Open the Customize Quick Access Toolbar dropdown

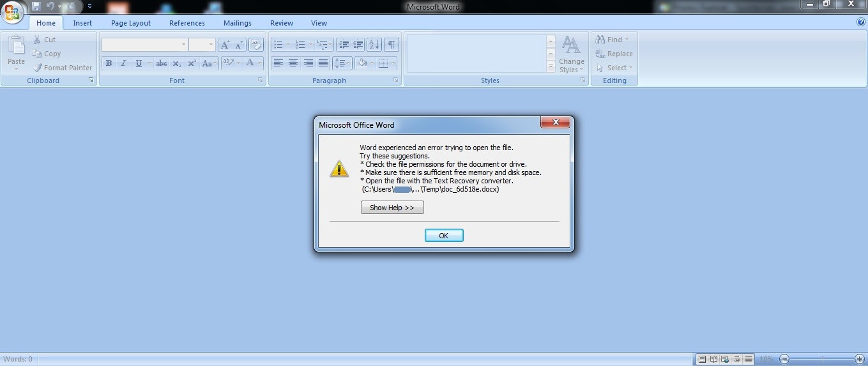pyautogui.click(x=89, y=6)
